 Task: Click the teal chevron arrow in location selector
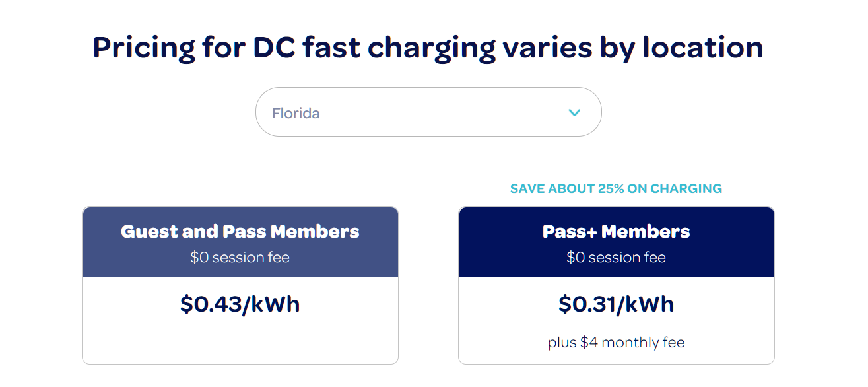coord(574,113)
